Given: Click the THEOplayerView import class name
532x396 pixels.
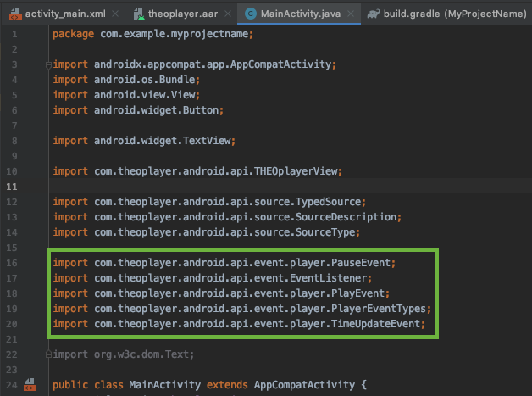Looking at the screenshot, I should point(298,171).
